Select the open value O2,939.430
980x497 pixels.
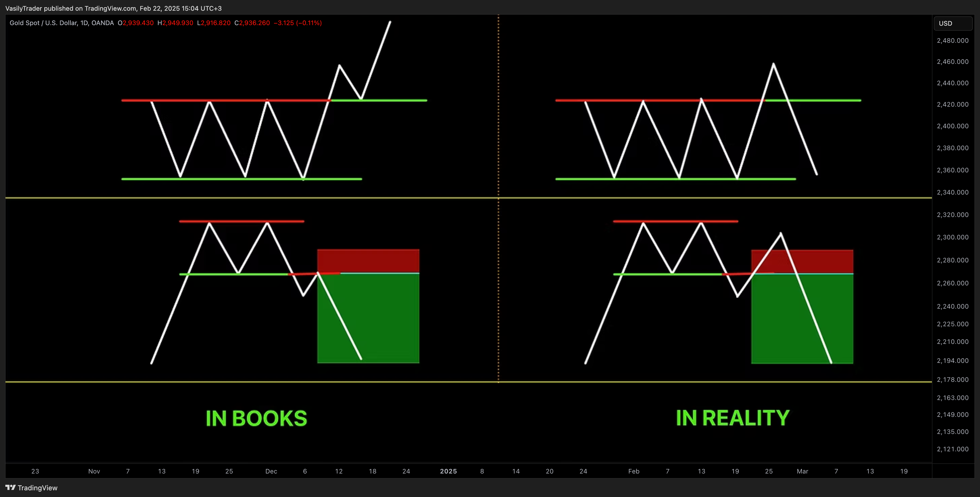coord(136,23)
